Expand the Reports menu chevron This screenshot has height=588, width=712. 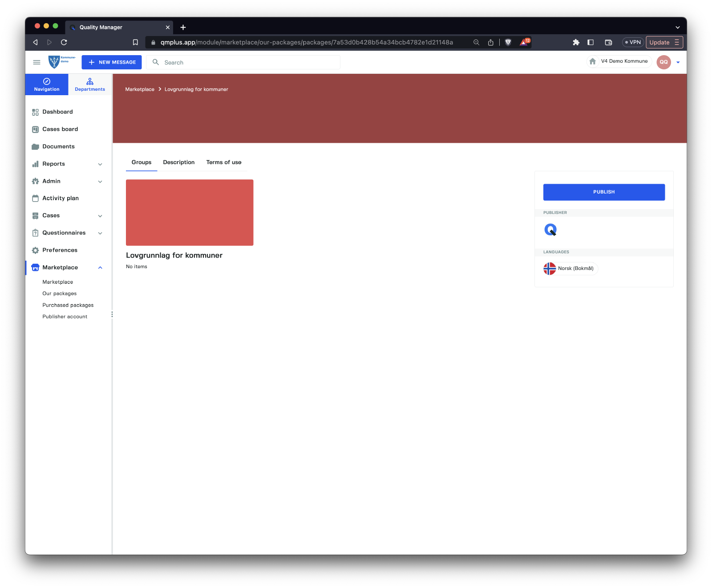(100, 164)
